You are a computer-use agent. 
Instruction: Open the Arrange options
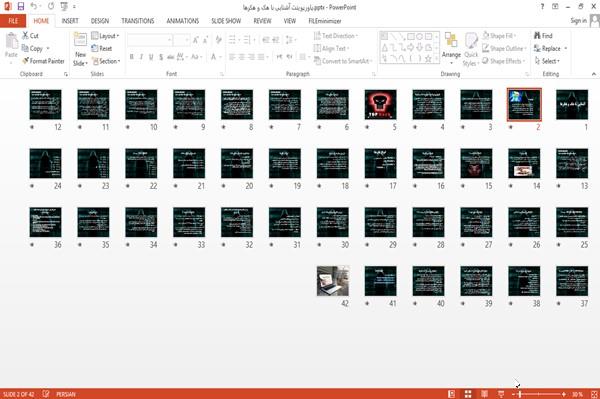tap(451, 49)
